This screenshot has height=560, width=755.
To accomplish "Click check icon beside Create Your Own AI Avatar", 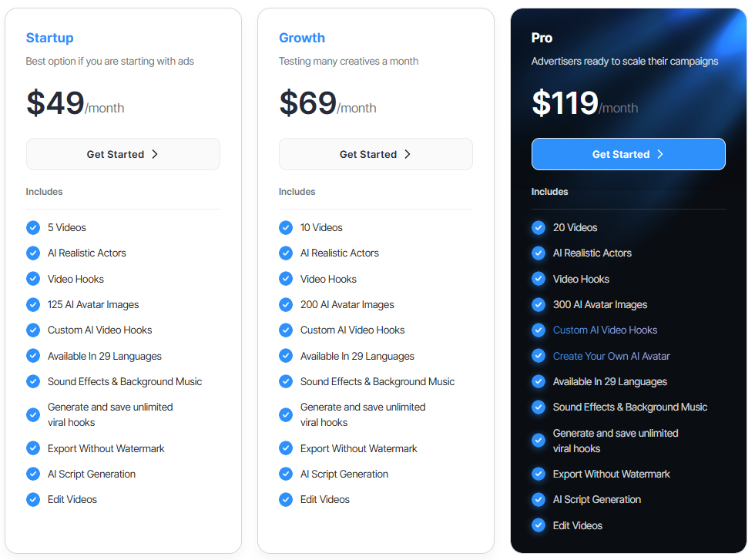I will pyautogui.click(x=539, y=357).
